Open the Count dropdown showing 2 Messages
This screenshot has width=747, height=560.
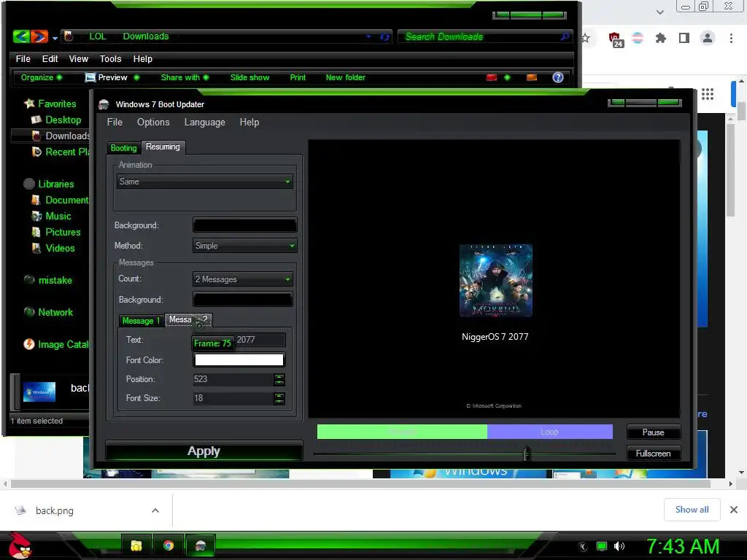tap(242, 279)
